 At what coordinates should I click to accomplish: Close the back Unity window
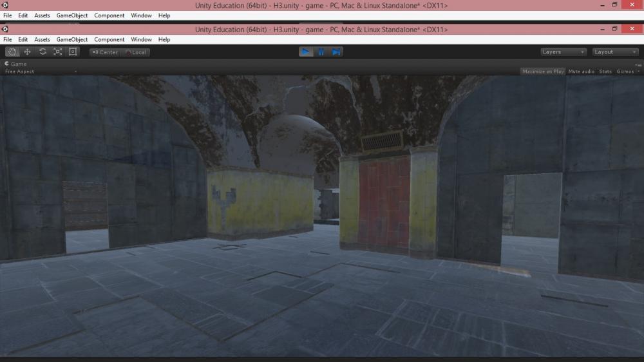(x=632, y=5)
